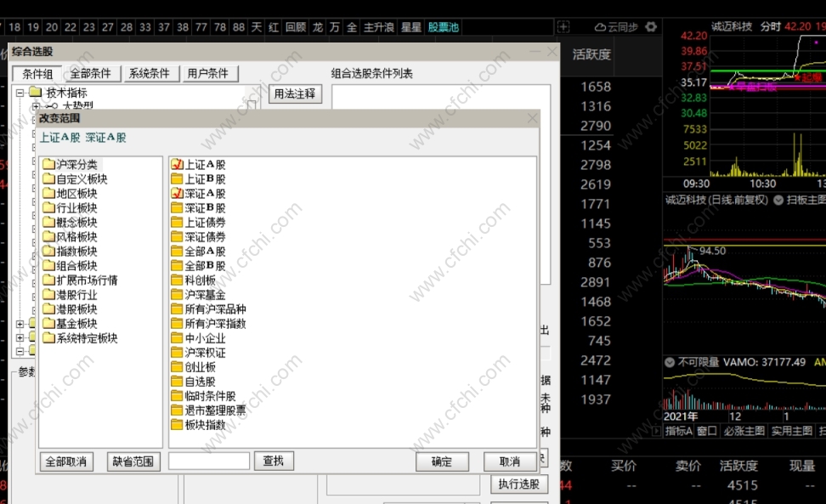Viewport: 826px width, 504px height.
Task: Click the 用法注释 button
Action: [295, 93]
